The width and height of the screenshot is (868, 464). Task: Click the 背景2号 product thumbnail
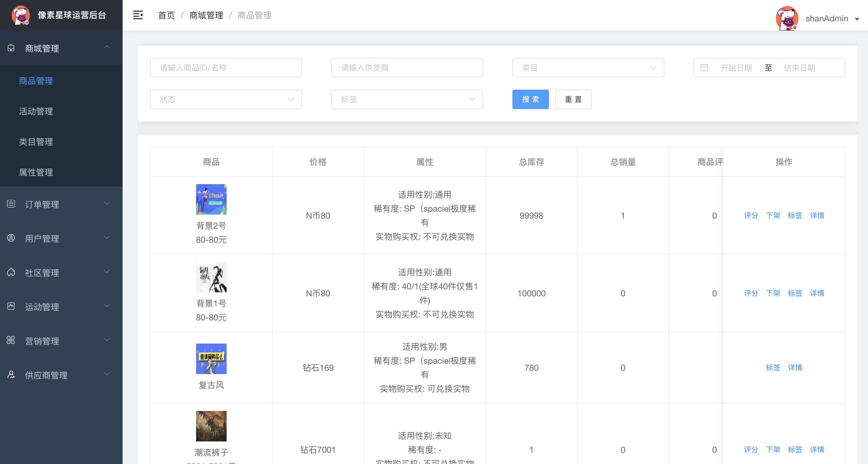tap(211, 199)
